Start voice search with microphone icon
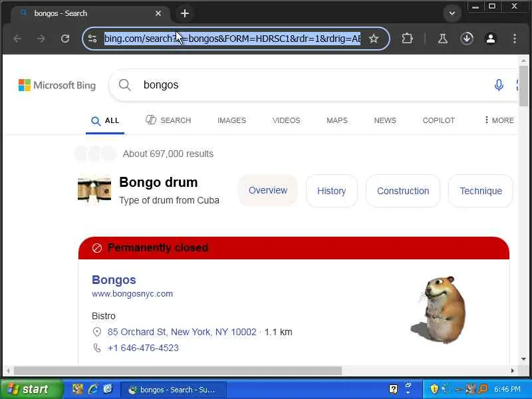This screenshot has height=399, width=532. 499,85
